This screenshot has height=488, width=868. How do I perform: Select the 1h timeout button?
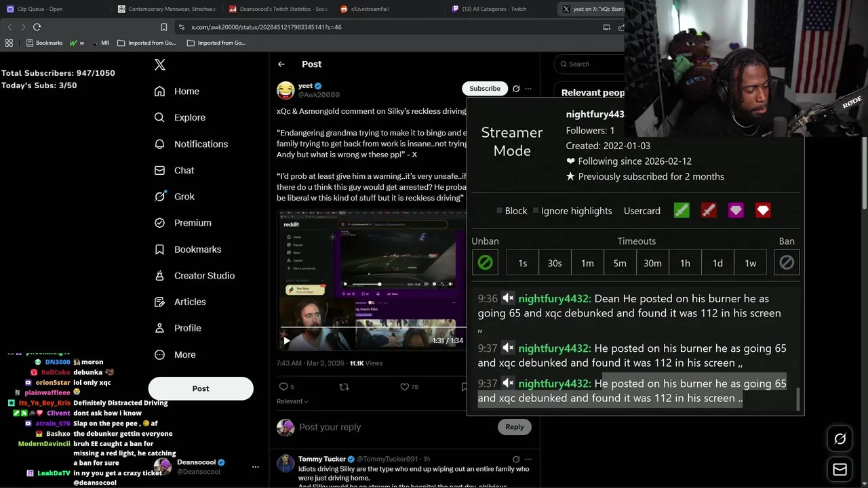click(685, 263)
